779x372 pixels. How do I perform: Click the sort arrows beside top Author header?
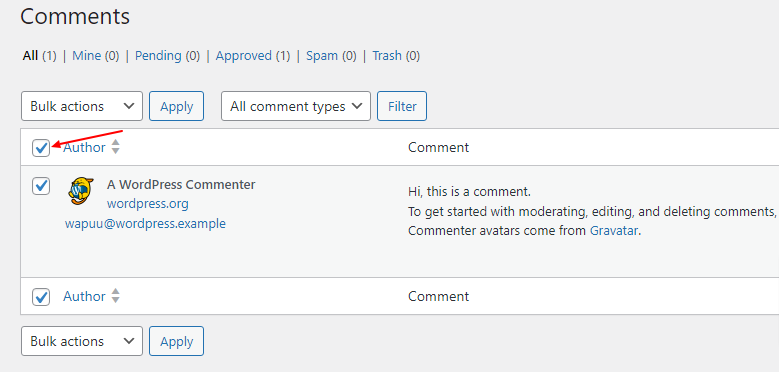click(x=115, y=147)
